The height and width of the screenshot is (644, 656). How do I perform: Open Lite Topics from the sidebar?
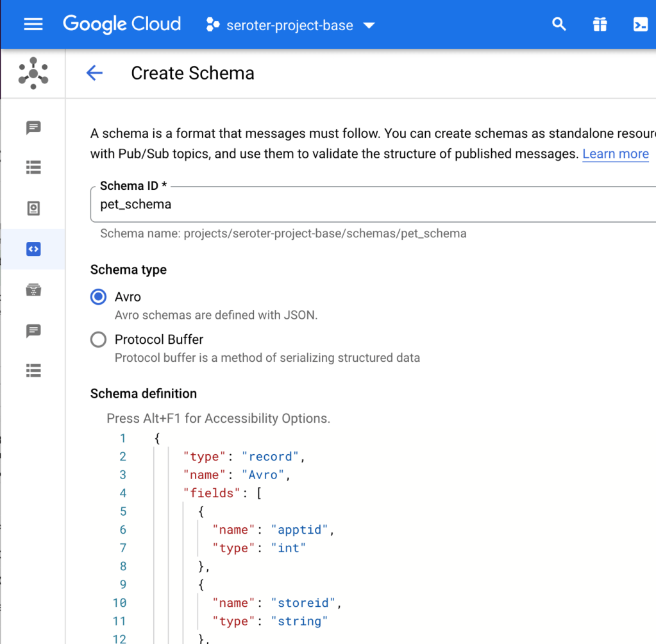[33, 331]
